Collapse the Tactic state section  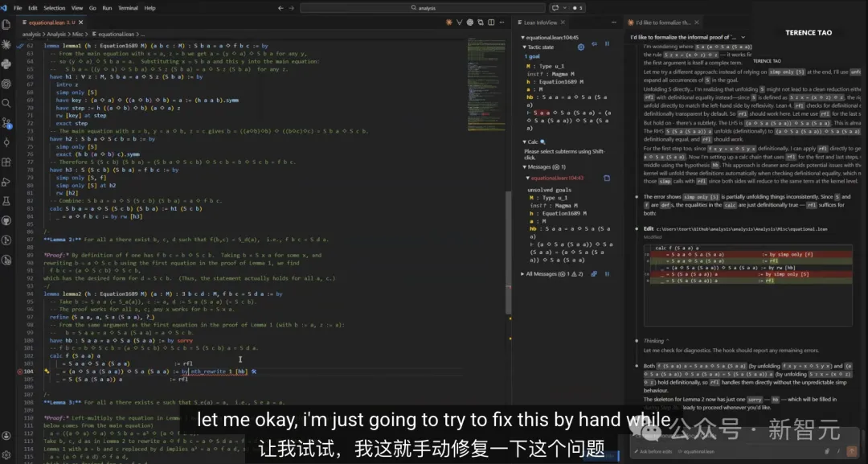tap(525, 47)
